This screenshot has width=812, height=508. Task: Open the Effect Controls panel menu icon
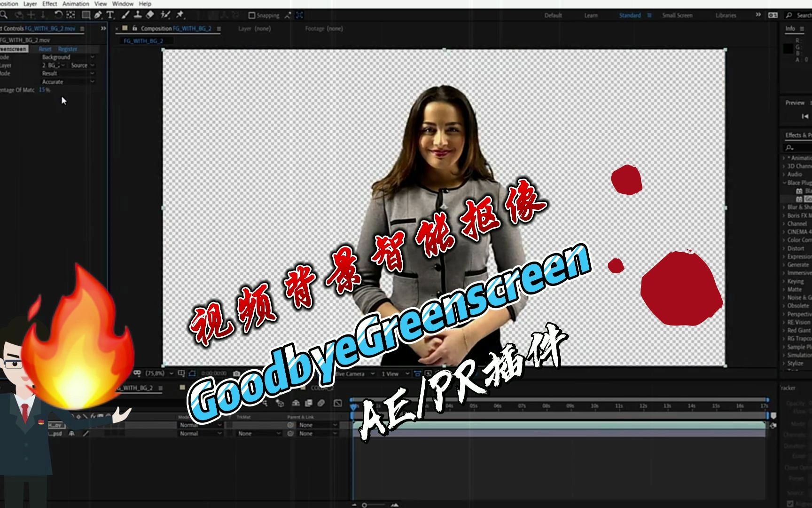82,29
